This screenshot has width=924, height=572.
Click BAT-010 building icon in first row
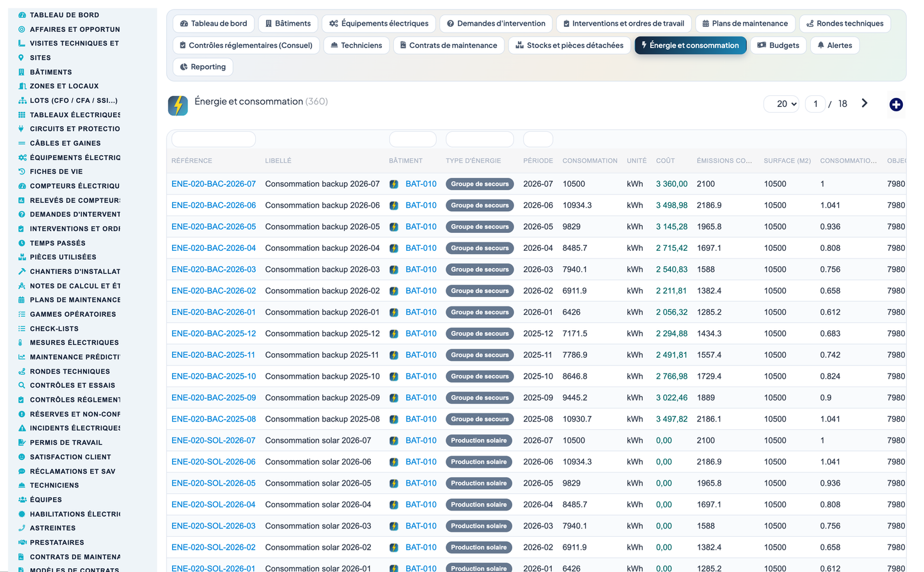click(394, 184)
